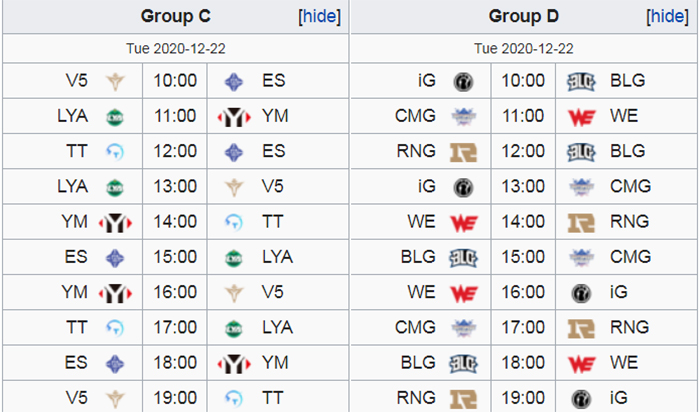Click the 19:00 time cell in Group D
Viewport: 700px width, 412px height.
coord(523,397)
